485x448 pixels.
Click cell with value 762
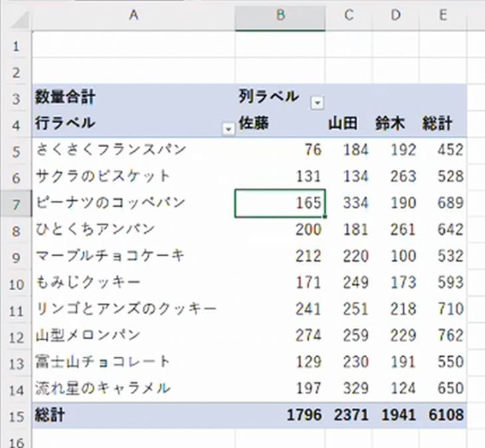coord(443,336)
